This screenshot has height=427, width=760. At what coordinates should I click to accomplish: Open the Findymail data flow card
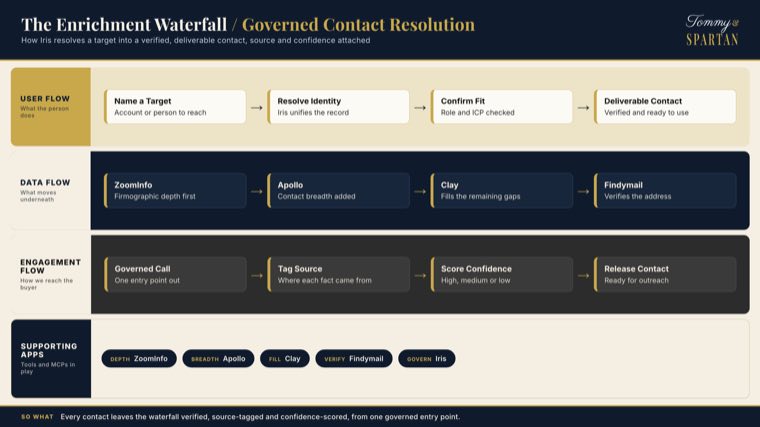point(665,190)
